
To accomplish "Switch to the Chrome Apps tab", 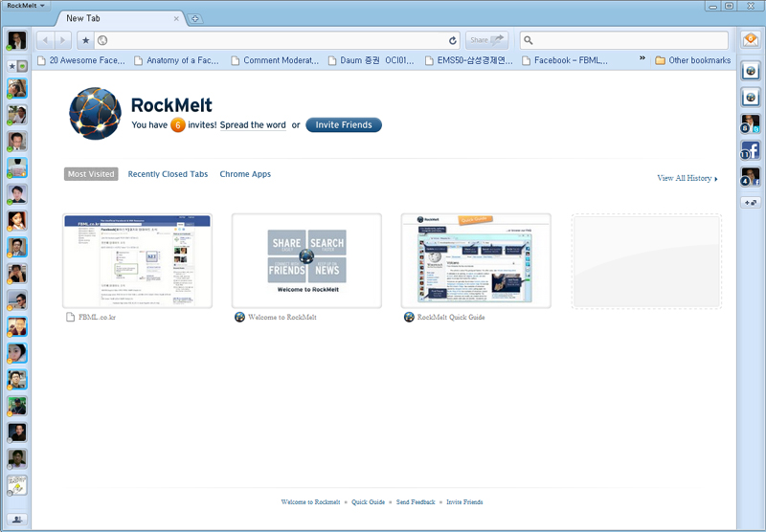I will click(245, 174).
